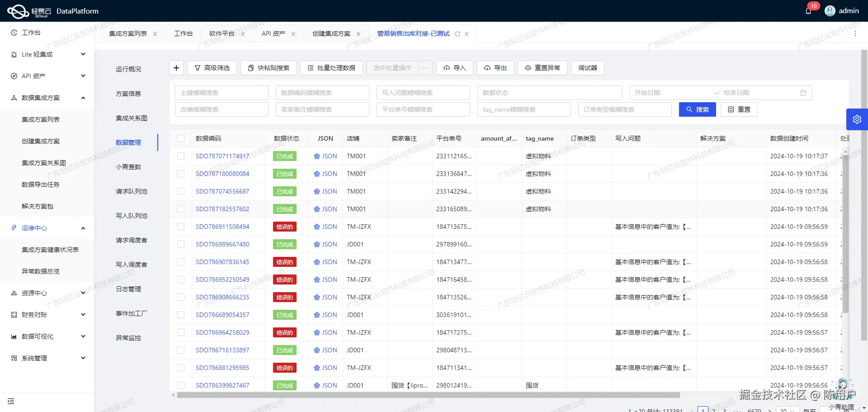Expand the Lite 轻集成 menu

[x=47, y=54]
